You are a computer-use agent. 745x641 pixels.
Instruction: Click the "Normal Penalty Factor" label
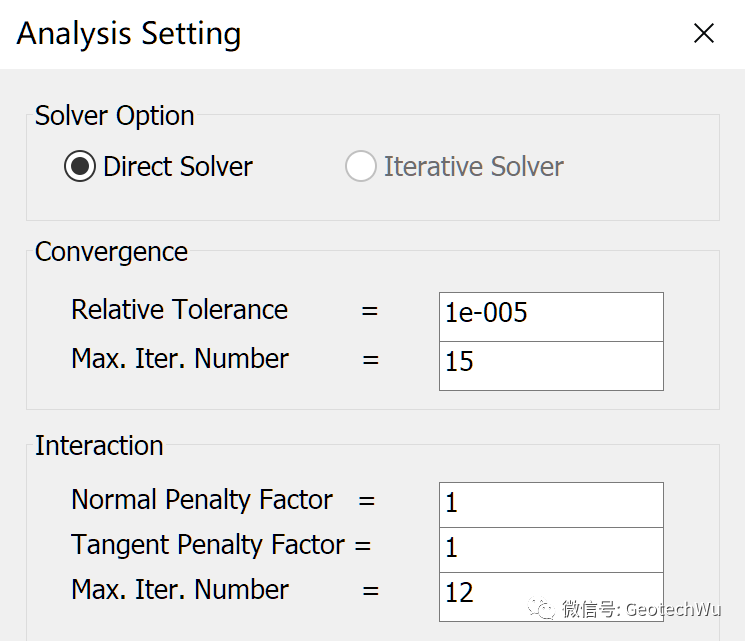[202, 500]
